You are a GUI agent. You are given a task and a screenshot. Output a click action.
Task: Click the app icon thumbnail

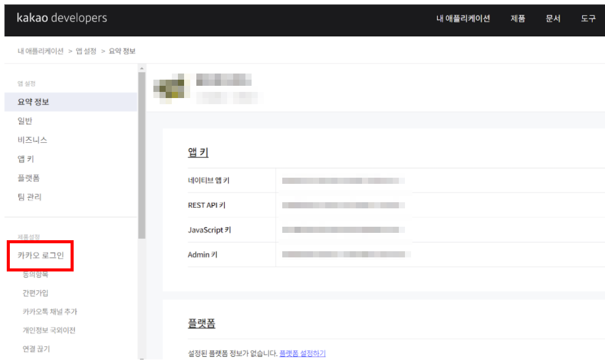point(172,88)
